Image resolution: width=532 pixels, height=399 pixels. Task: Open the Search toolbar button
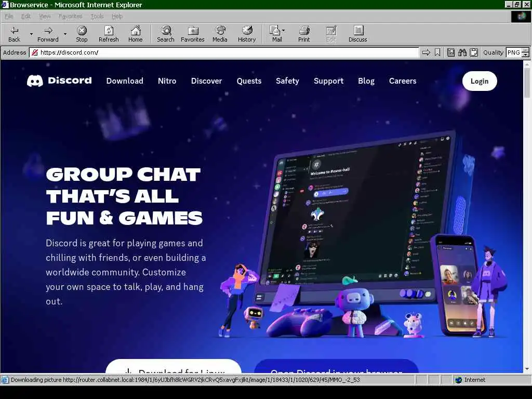click(166, 34)
